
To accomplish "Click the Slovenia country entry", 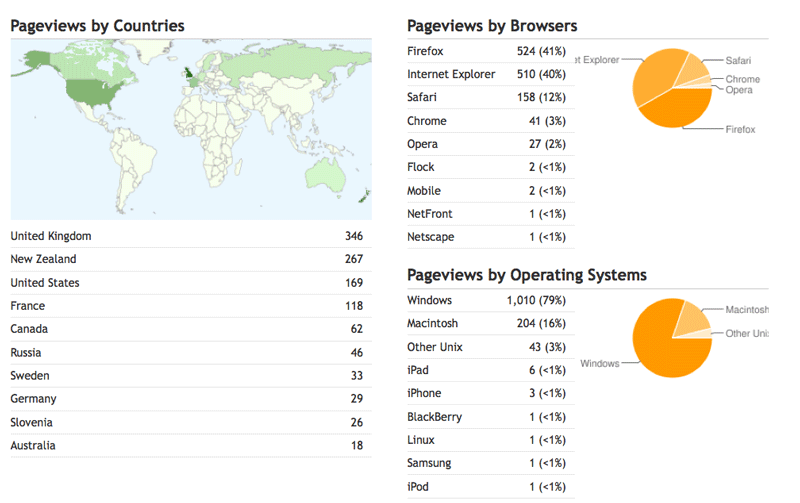I will (191, 422).
